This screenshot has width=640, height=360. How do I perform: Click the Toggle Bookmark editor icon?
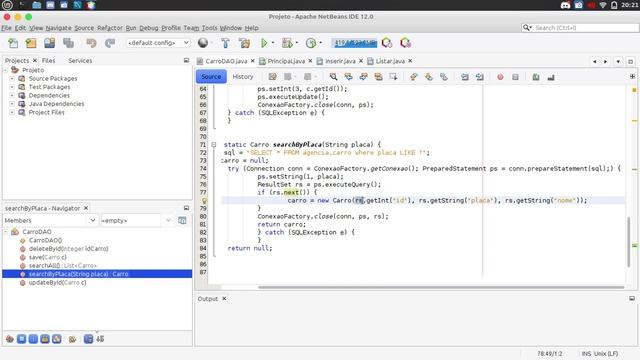(x=444, y=77)
